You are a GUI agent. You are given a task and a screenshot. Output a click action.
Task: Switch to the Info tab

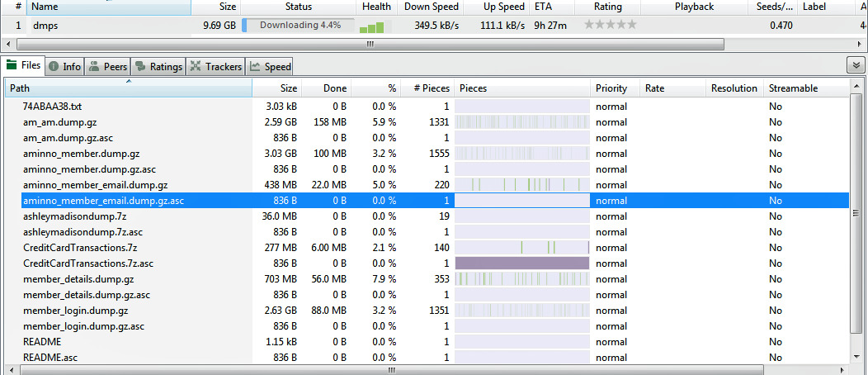(x=65, y=66)
